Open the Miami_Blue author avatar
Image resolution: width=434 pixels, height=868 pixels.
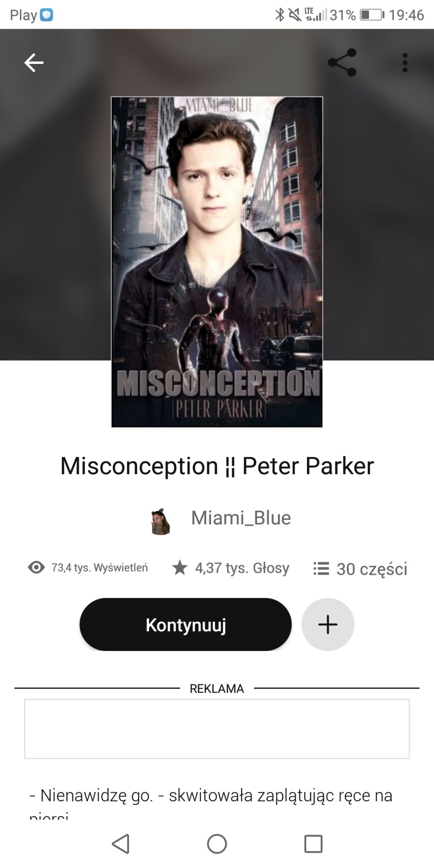(x=161, y=522)
